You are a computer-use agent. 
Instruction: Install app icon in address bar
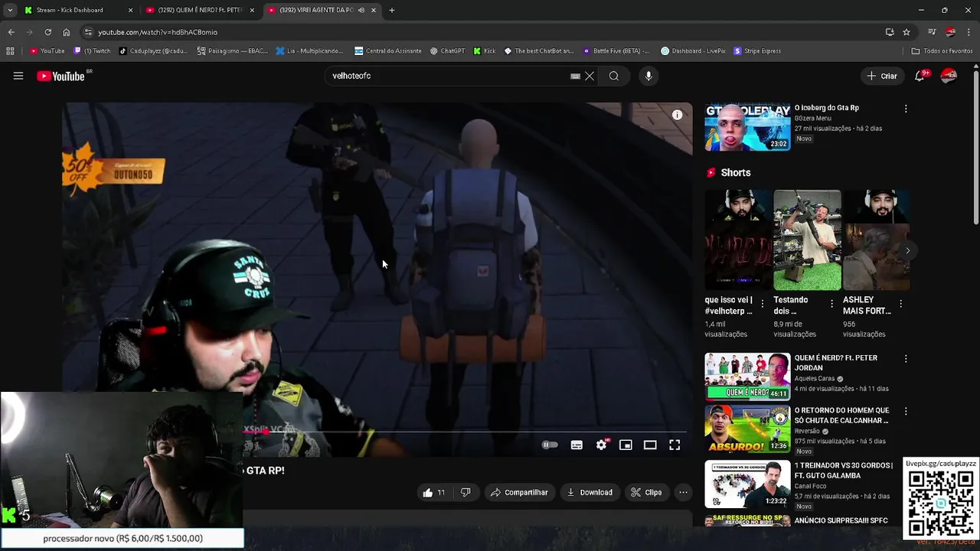click(x=890, y=32)
